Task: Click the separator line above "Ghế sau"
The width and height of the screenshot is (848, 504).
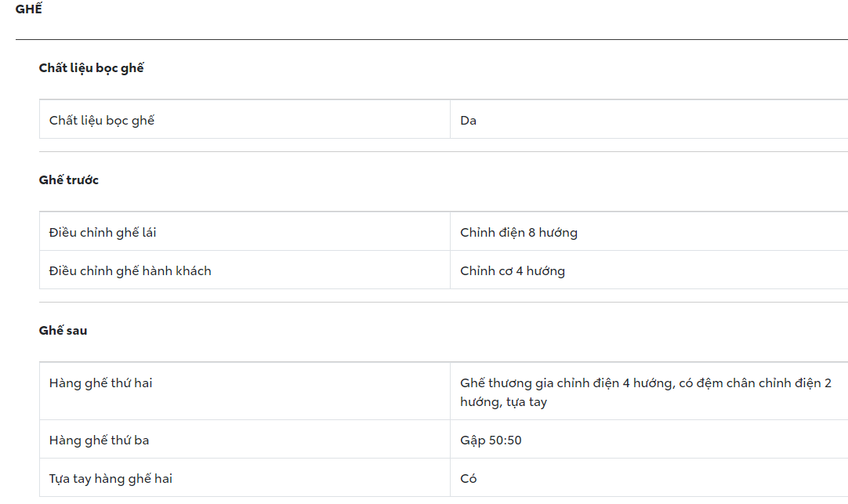Action: tap(444, 302)
